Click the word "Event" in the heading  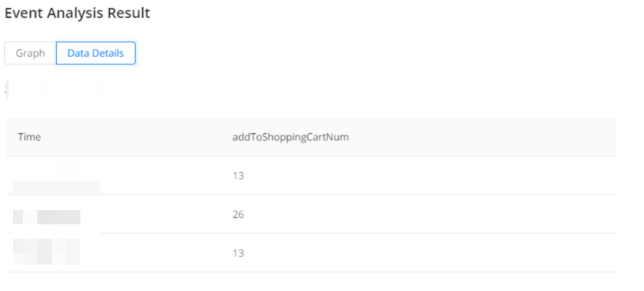pyautogui.click(x=22, y=14)
